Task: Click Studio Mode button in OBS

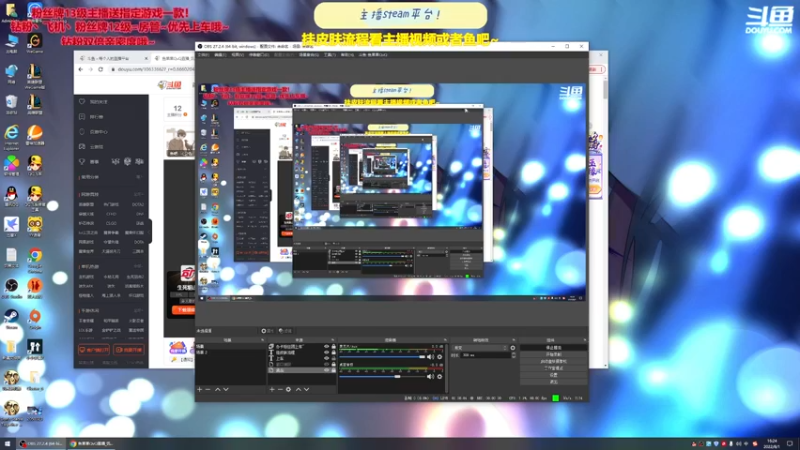Action: point(554,368)
